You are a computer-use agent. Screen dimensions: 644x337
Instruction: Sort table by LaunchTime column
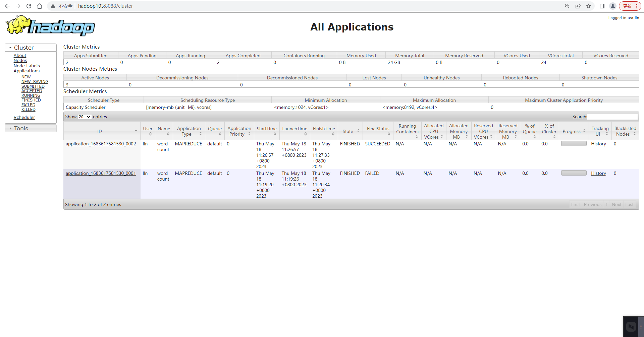coord(295,131)
